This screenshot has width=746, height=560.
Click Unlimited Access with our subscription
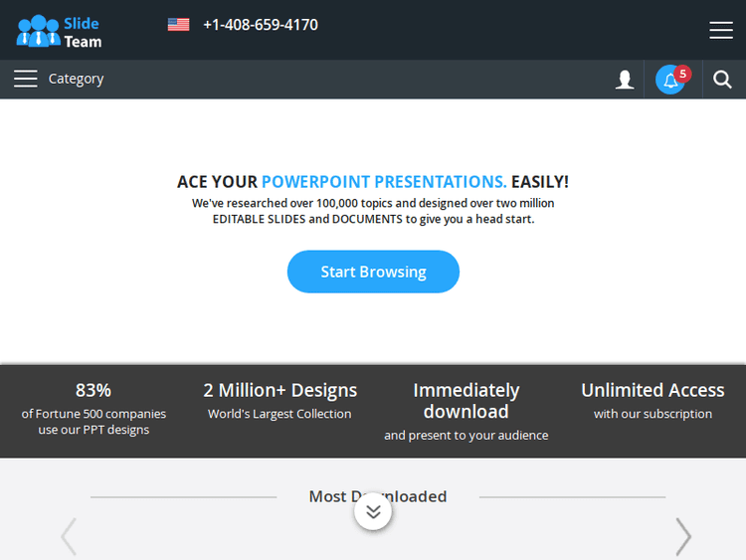[x=653, y=400]
